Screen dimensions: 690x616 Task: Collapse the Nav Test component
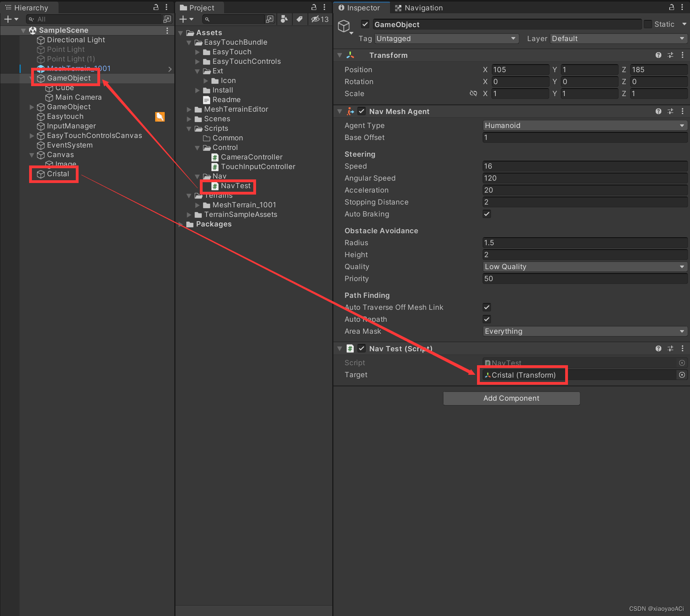click(340, 348)
